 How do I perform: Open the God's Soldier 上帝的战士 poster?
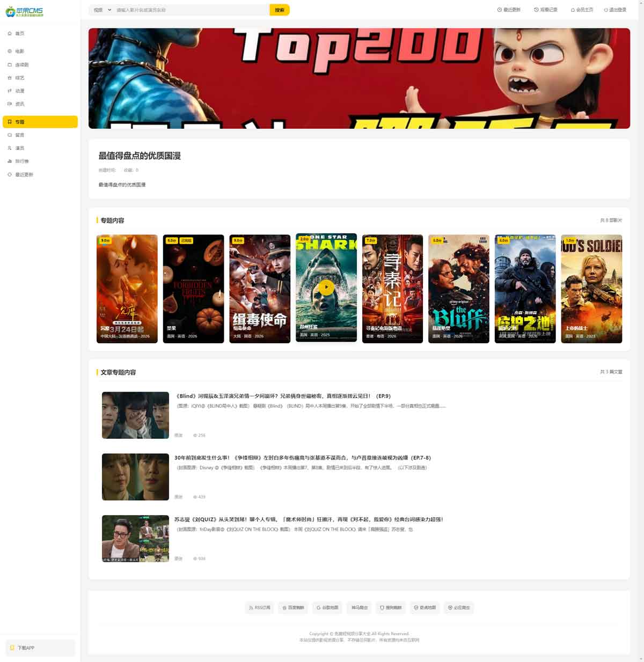pyautogui.click(x=591, y=289)
